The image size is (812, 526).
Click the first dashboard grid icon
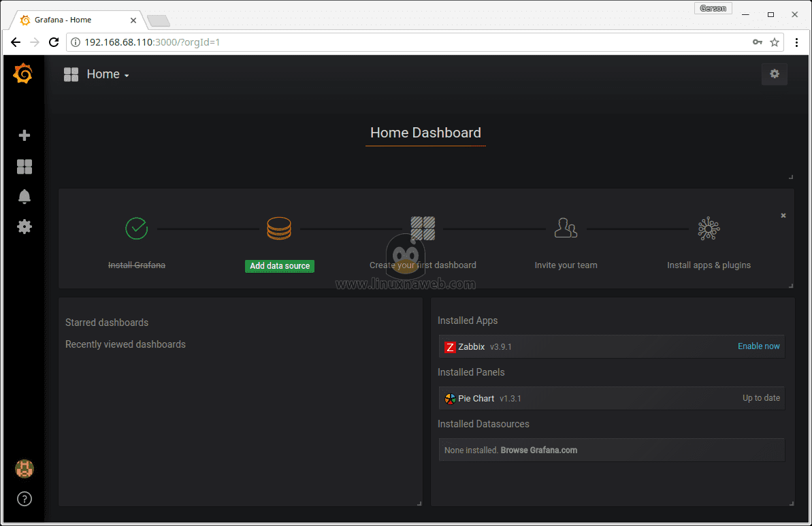(423, 229)
